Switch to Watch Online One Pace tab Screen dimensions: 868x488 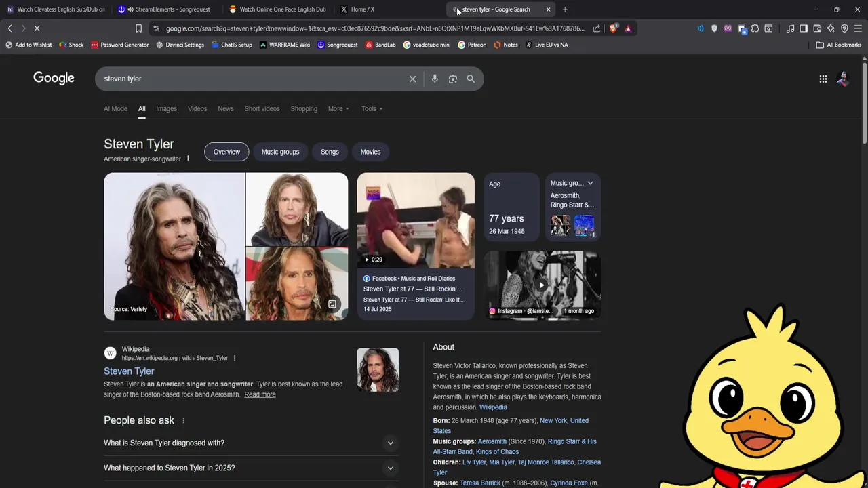[x=278, y=9]
